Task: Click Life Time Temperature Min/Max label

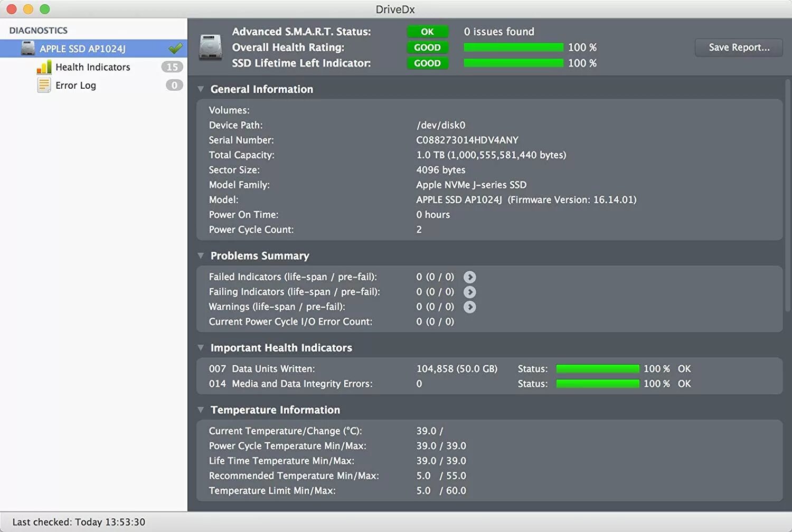Action: coord(281,461)
